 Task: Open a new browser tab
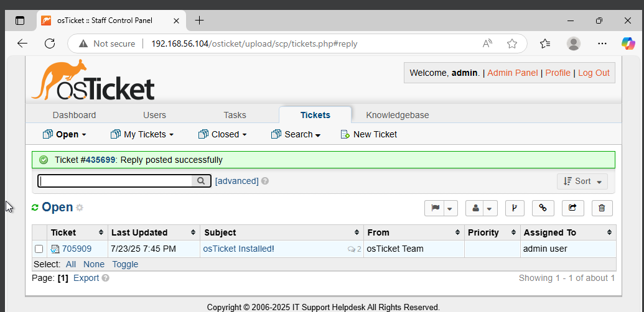pos(199,20)
